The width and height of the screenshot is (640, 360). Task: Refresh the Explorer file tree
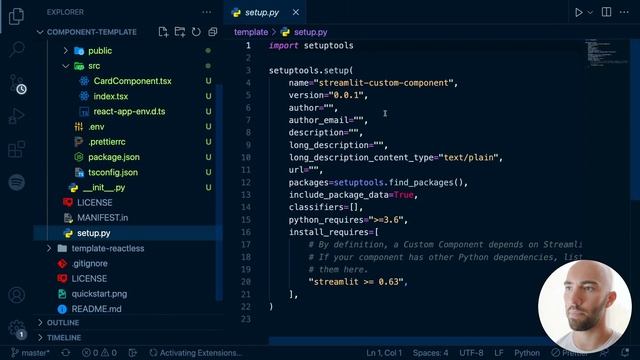point(196,32)
